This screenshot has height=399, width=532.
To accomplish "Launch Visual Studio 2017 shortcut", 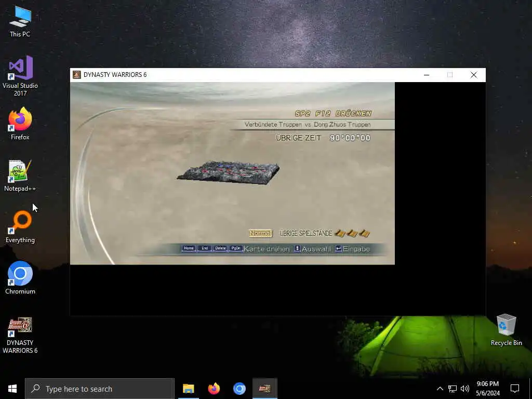I will 20,75.
